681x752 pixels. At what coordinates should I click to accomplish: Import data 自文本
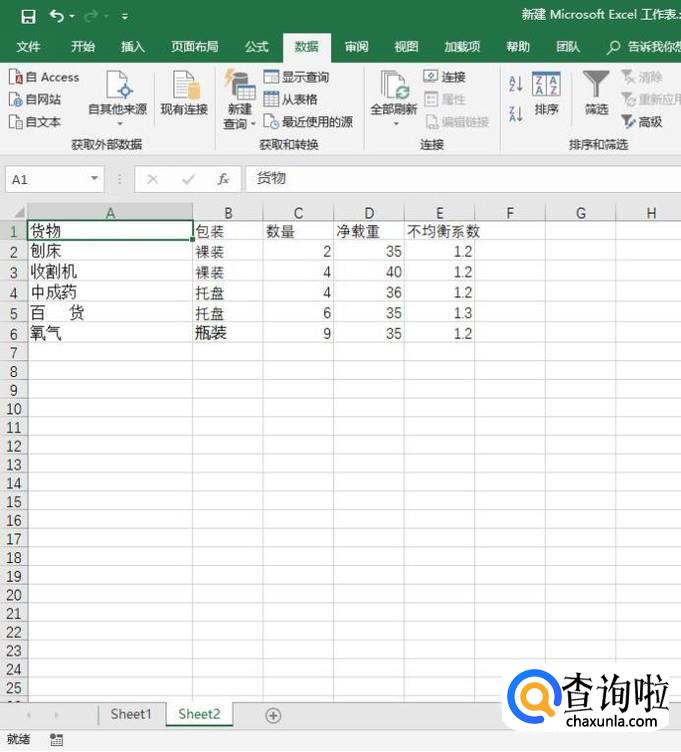click(x=35, y=122)
